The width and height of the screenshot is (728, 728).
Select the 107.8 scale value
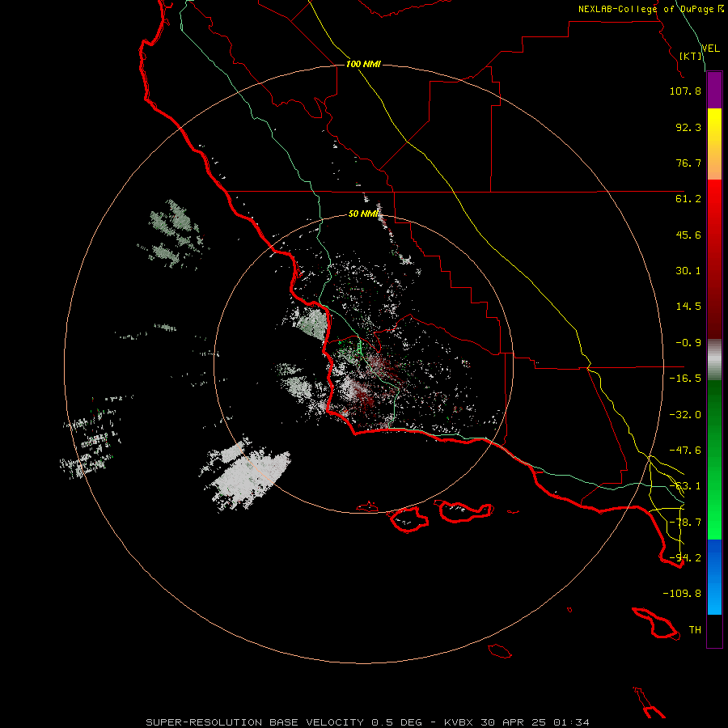pos(685,91)
